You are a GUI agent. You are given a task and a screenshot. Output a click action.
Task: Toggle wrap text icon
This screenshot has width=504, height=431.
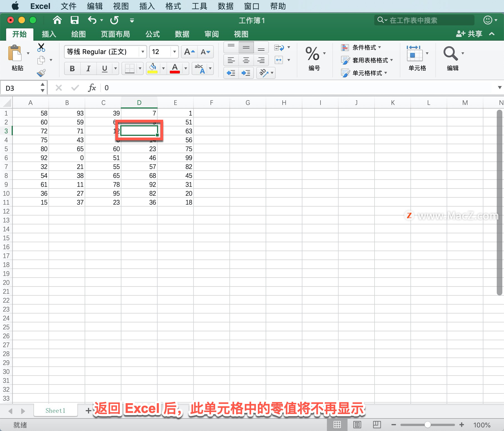click(x=279, y=48)
